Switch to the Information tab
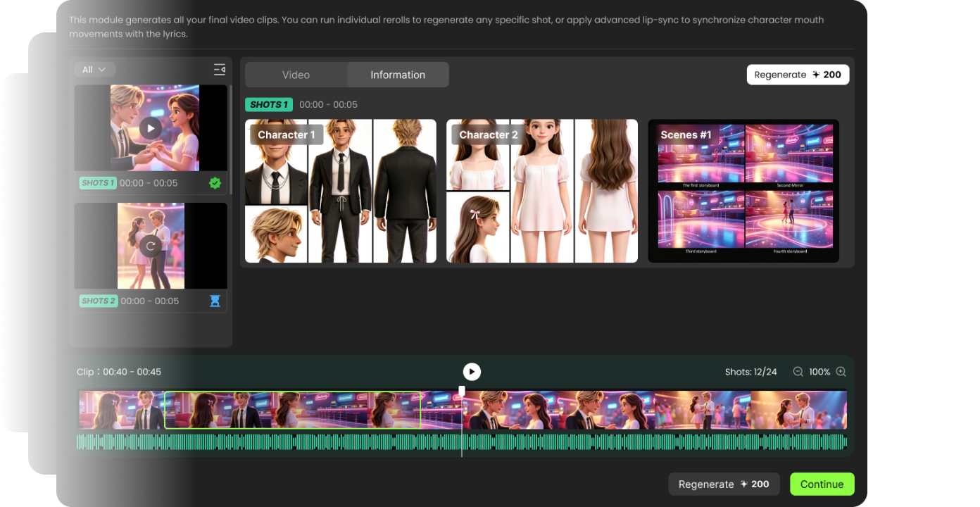980x507 pixels. coord(398,75)
